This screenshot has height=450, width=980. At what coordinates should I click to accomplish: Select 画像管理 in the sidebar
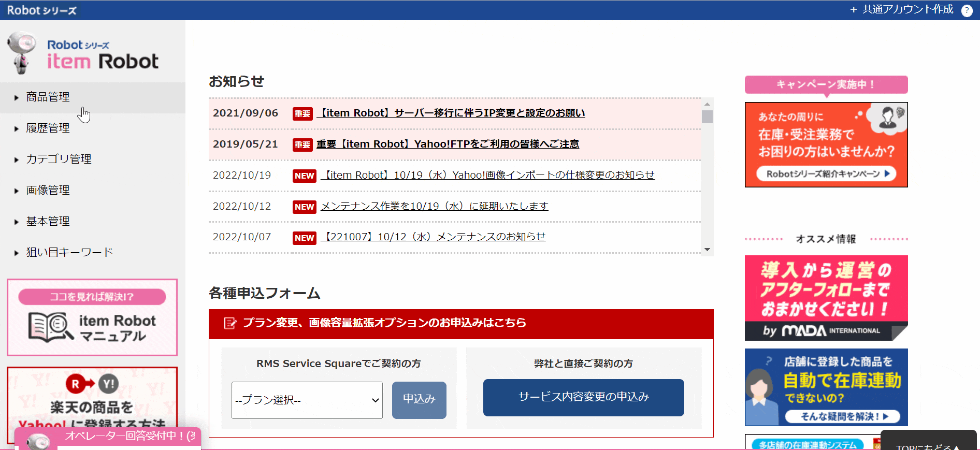48,191
